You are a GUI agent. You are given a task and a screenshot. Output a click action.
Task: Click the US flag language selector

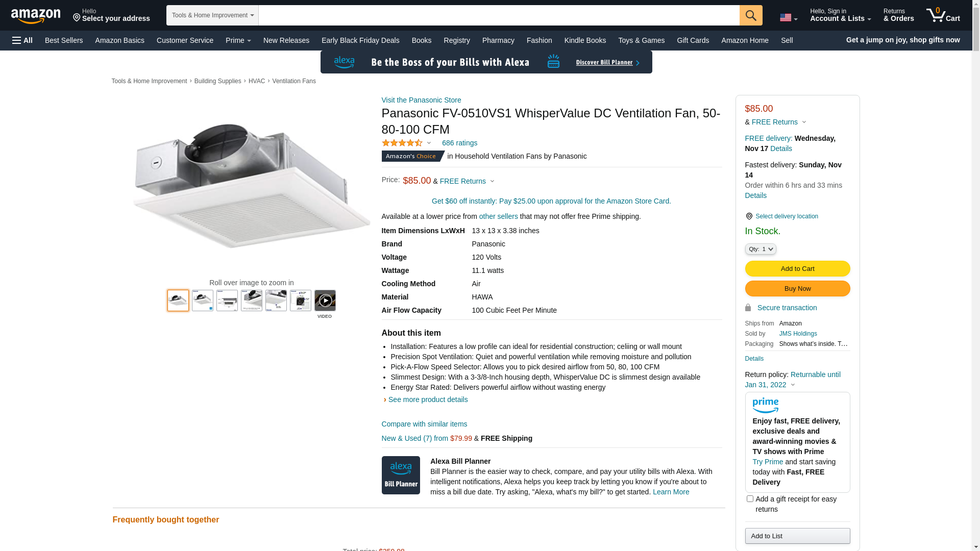pos(789,18)
